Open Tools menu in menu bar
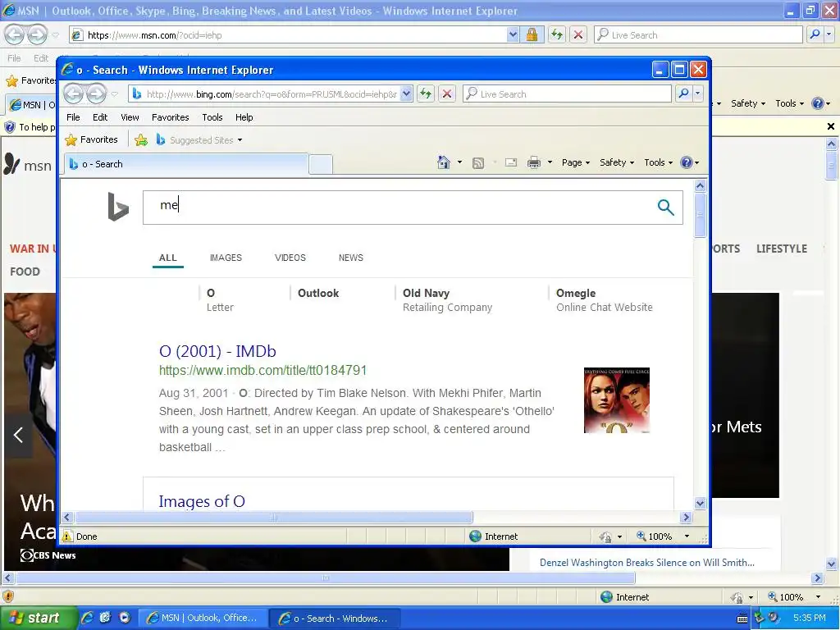The image size is (840, 630). [x=212, y=117]
